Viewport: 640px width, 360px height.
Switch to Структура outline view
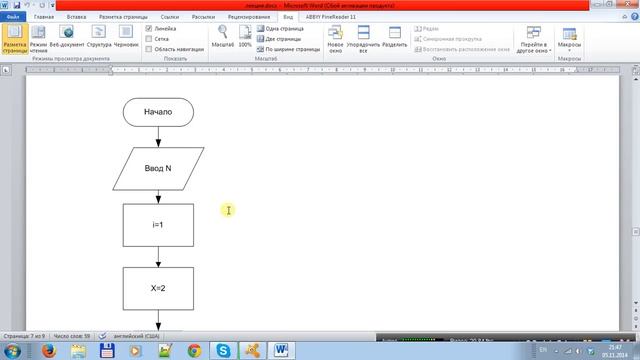[x=99, y=37]
